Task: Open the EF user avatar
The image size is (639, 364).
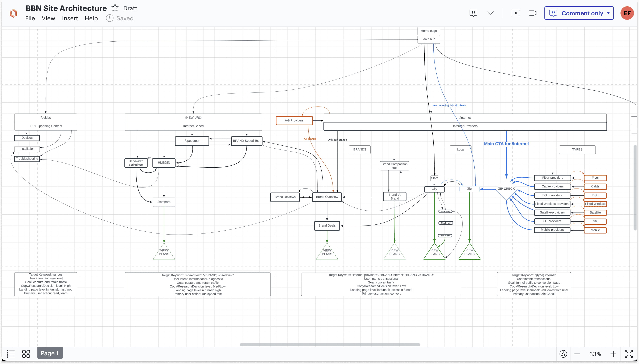Action: point(627,13)
